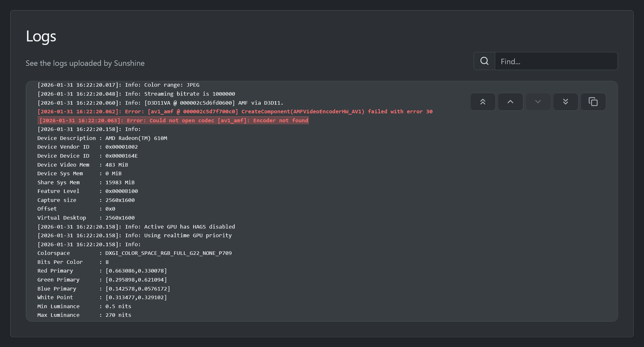
Task: Click the CreateComponent AV1 error line
Action: click(235, 112)
